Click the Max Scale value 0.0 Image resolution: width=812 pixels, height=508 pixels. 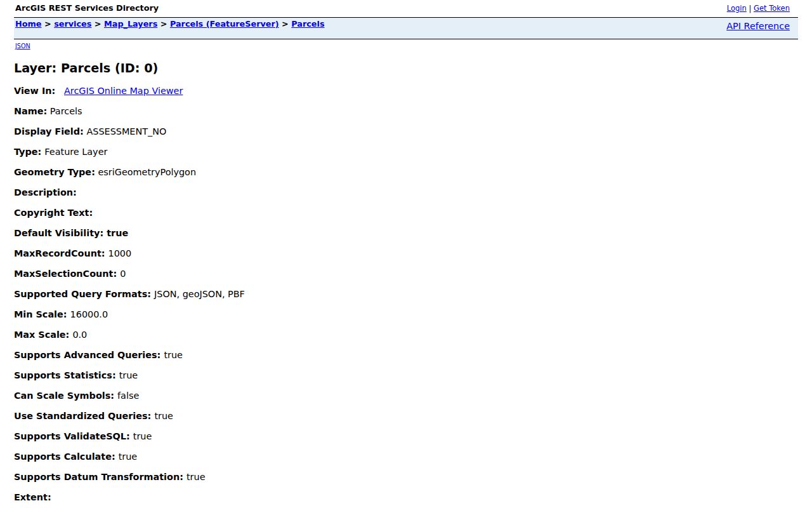pyautogui.click(x=80, y=335)
